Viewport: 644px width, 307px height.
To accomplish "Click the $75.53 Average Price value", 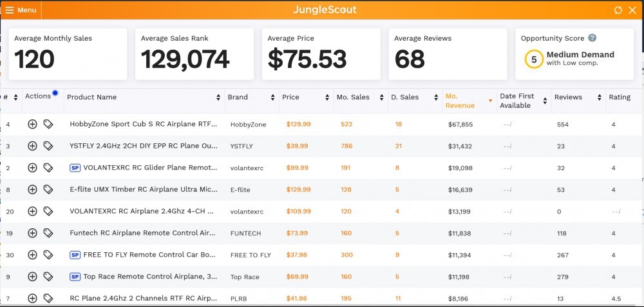I will (x=307, y=59).
